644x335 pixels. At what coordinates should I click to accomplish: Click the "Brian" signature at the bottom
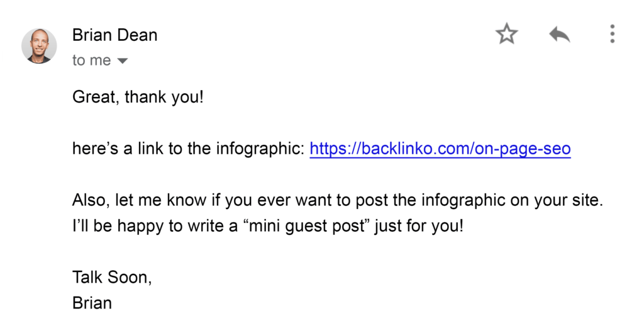(92, 302)
